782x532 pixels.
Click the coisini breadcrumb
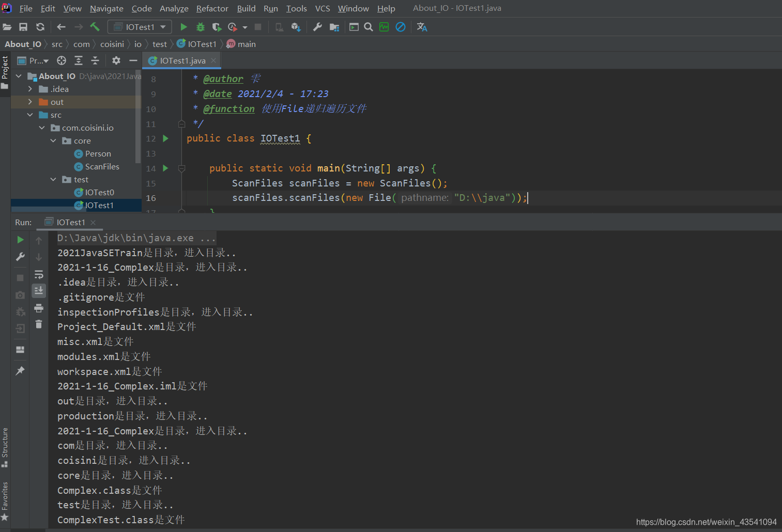(x=112, y=44)
